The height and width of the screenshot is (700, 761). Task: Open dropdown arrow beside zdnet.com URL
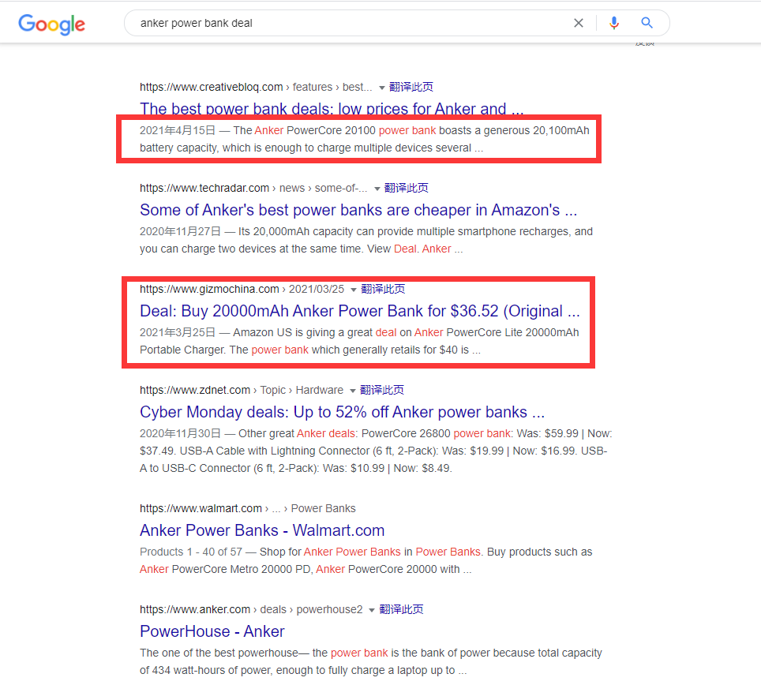click(x=353, y=391)
